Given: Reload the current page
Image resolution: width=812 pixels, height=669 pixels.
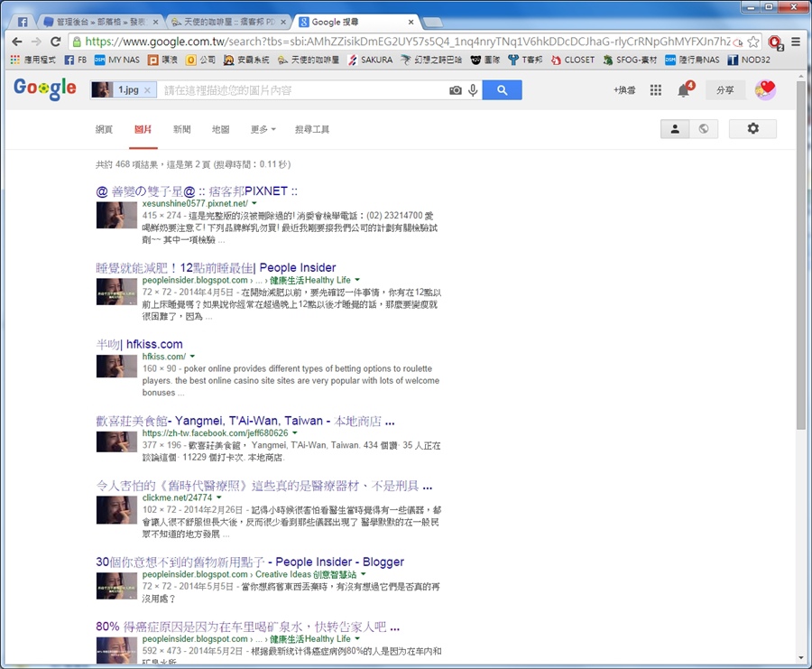Looking at the screenshot, I should (x=55, y=42).
